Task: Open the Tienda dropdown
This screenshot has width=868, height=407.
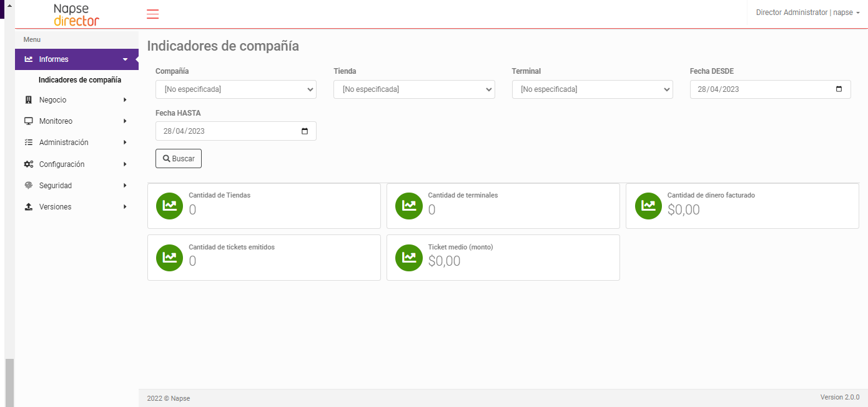Action: (x=414, y=89)
